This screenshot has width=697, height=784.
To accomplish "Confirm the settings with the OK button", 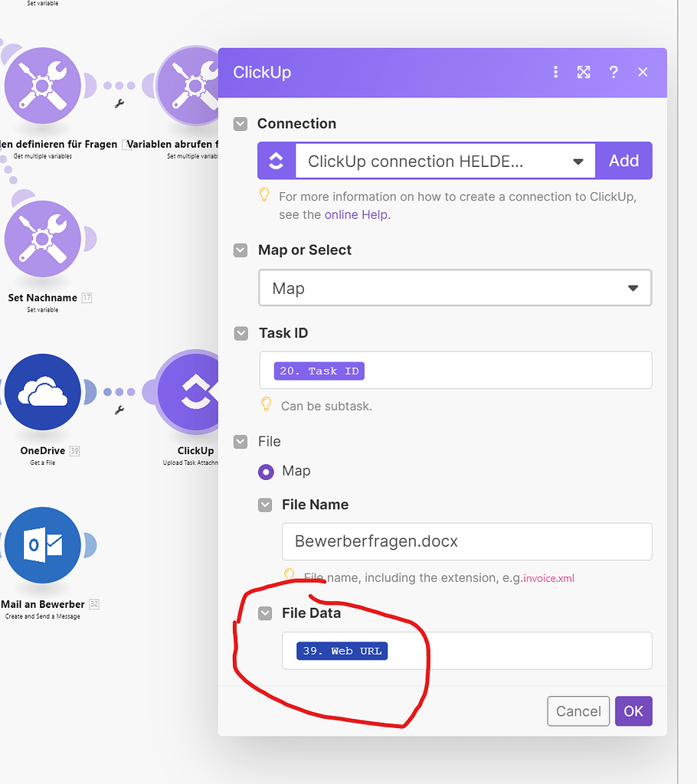I will click(x=633, y=711).
